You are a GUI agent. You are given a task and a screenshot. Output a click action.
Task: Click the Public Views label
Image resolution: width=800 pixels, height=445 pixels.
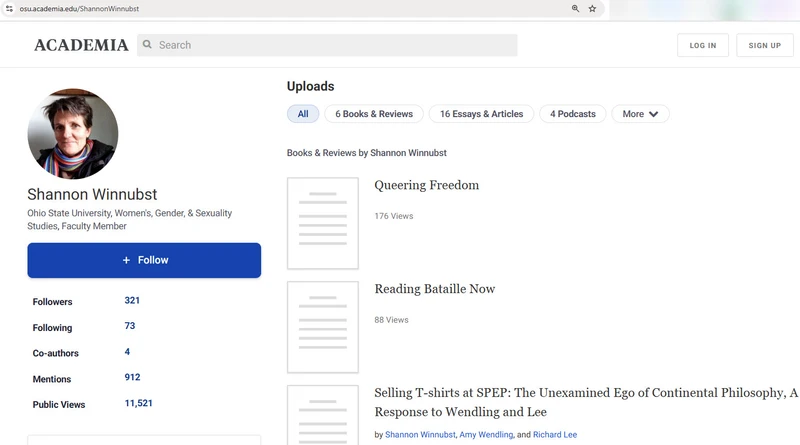coord(59,405)
